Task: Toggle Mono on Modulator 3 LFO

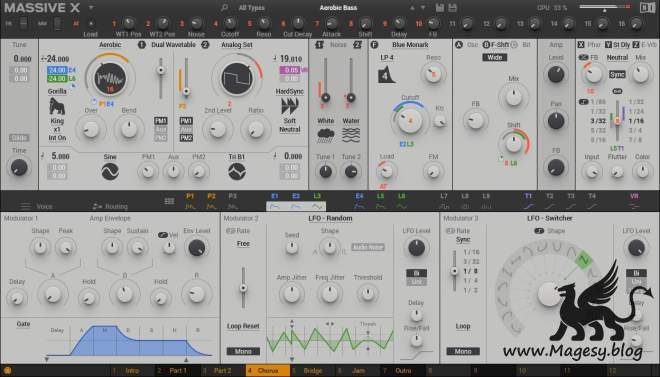Action: (463, 351)
